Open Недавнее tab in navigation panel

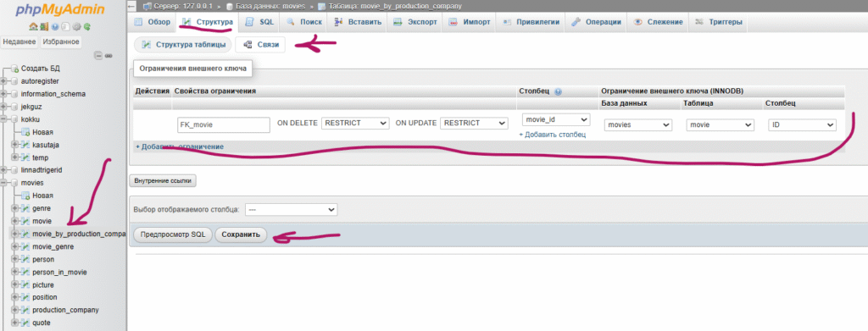19,42
